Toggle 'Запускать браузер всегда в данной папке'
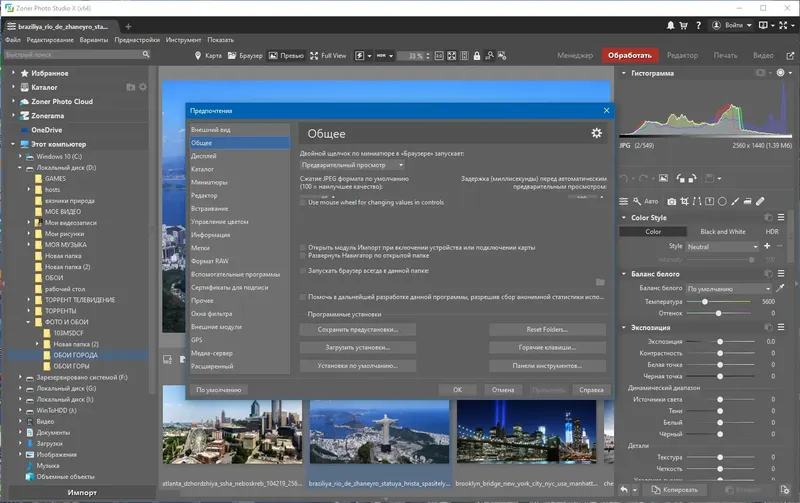Screen dimensions: 800x503 (x=303, y=270)
